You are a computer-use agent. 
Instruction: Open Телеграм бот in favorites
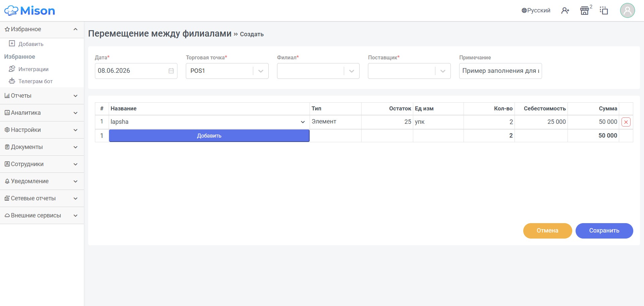coord(35,81)
